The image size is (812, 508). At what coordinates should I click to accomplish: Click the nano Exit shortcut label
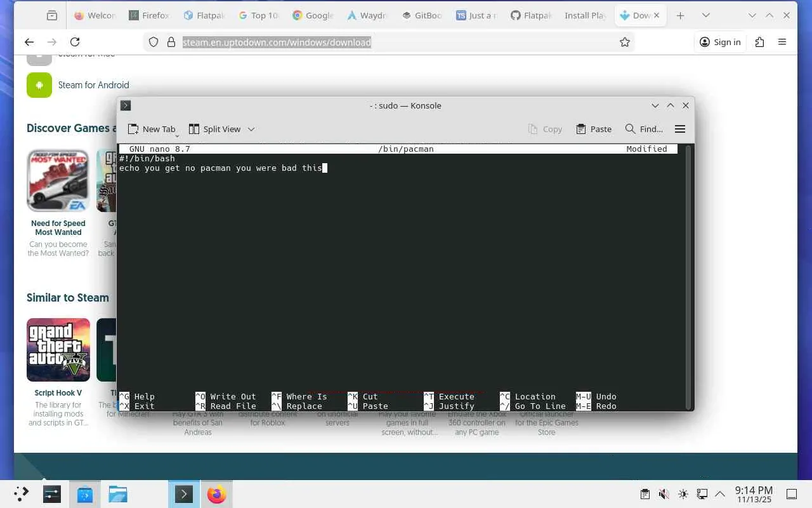click(145, 406)
